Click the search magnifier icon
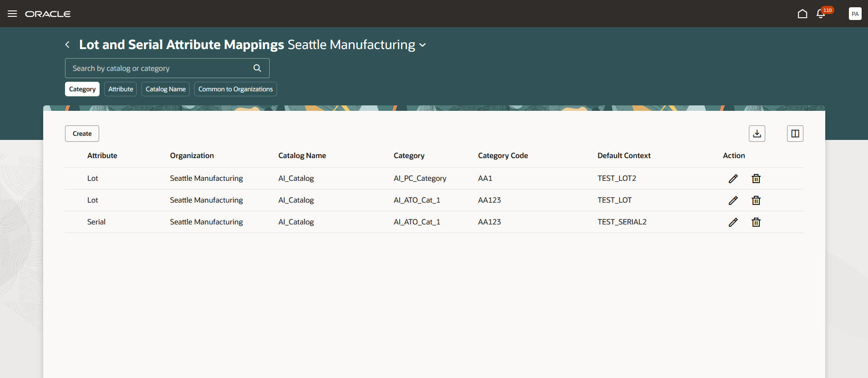This screenshot has height=378, width=868. (x=257, y=68)
